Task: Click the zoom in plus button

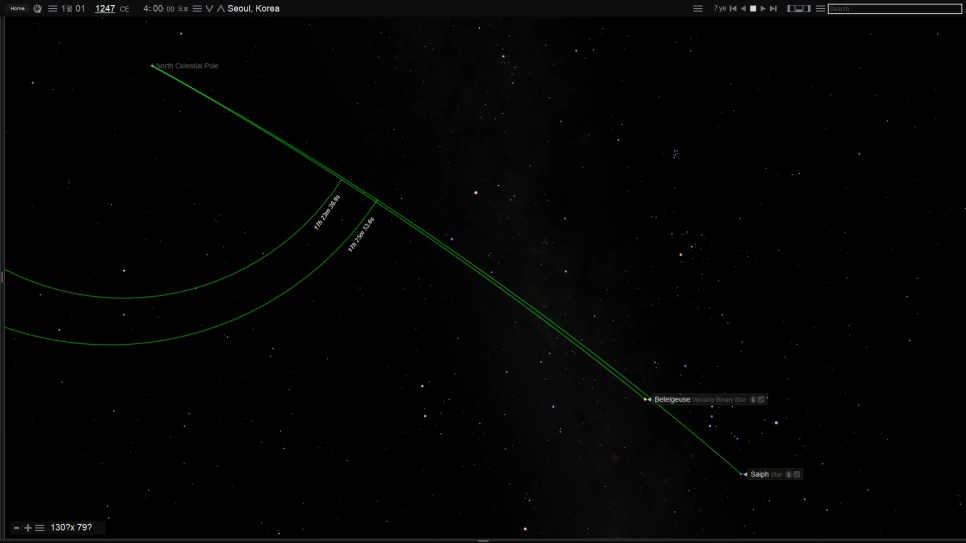Action: coord(28,528)
